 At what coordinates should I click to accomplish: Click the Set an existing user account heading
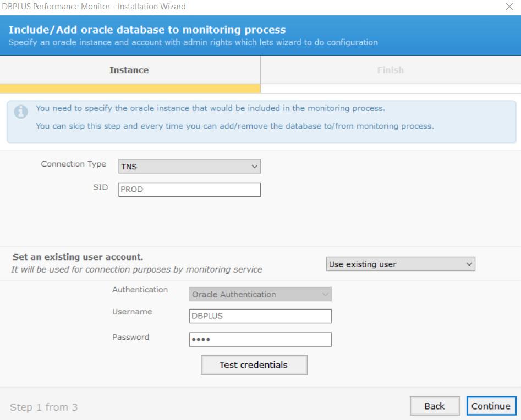[78, 257]
